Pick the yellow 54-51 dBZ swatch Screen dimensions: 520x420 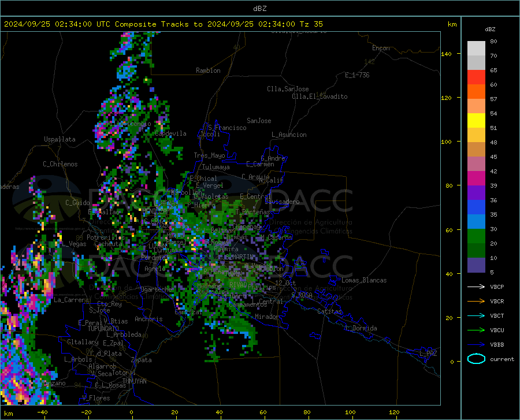pos(476,121)
